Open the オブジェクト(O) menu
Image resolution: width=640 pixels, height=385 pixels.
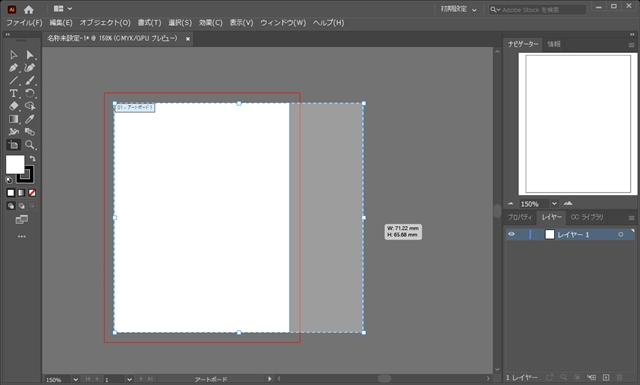point(105,23)
